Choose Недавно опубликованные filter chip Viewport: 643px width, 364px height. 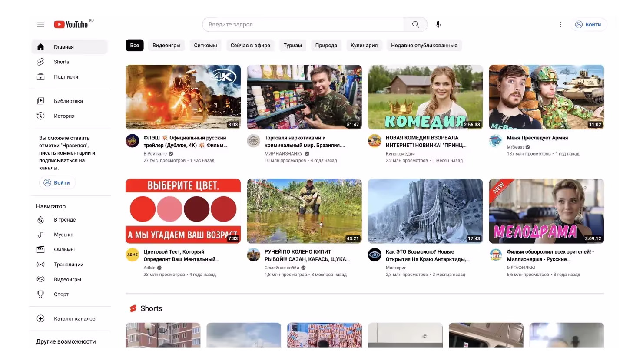(424, 45)
